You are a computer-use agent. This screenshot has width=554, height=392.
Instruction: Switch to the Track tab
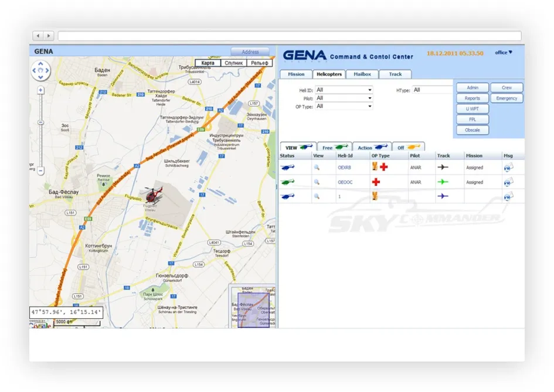(395, 74)
